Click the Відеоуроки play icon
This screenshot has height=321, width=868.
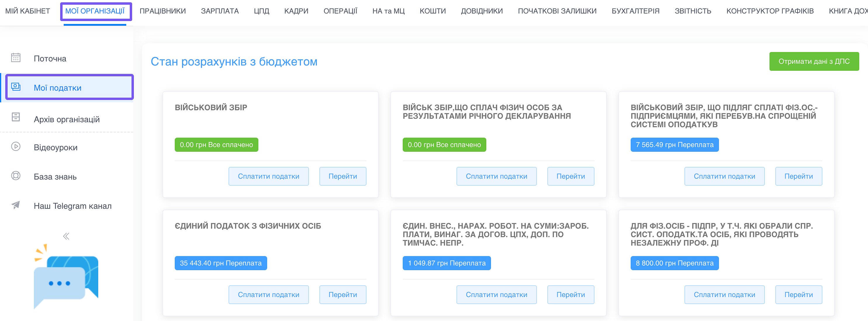[x=15, y=147]
